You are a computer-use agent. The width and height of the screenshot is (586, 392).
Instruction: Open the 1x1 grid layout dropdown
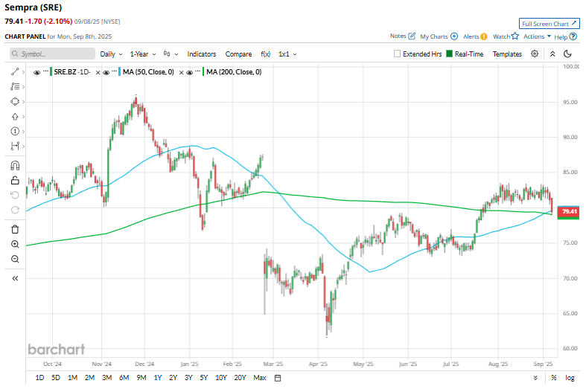(x=287, y=54)
